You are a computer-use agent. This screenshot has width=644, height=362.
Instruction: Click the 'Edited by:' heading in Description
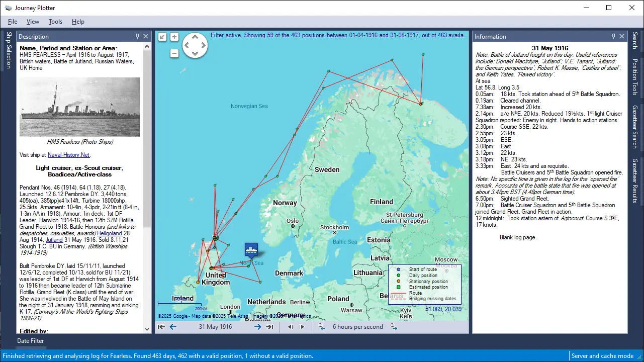coord(34,331)
